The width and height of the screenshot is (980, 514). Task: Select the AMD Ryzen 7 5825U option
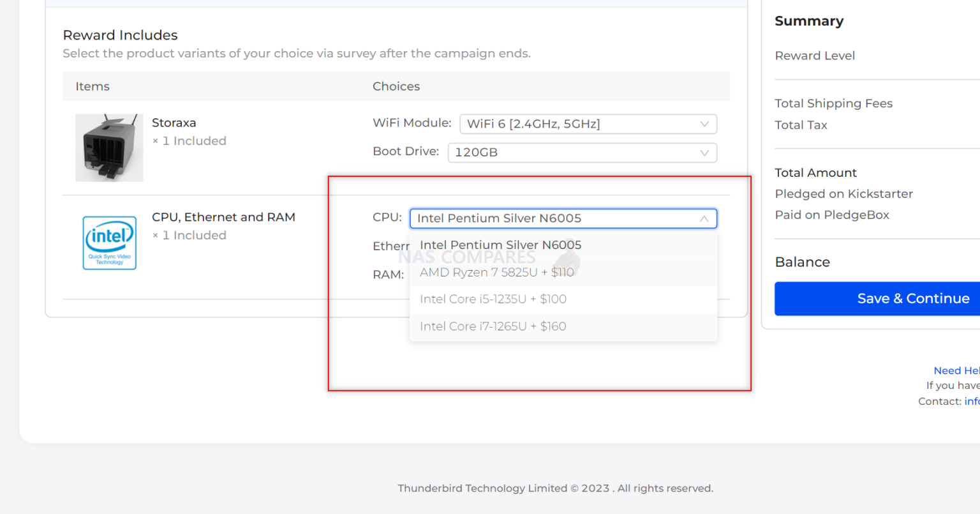pyautogui.click(x=496, y=272)
